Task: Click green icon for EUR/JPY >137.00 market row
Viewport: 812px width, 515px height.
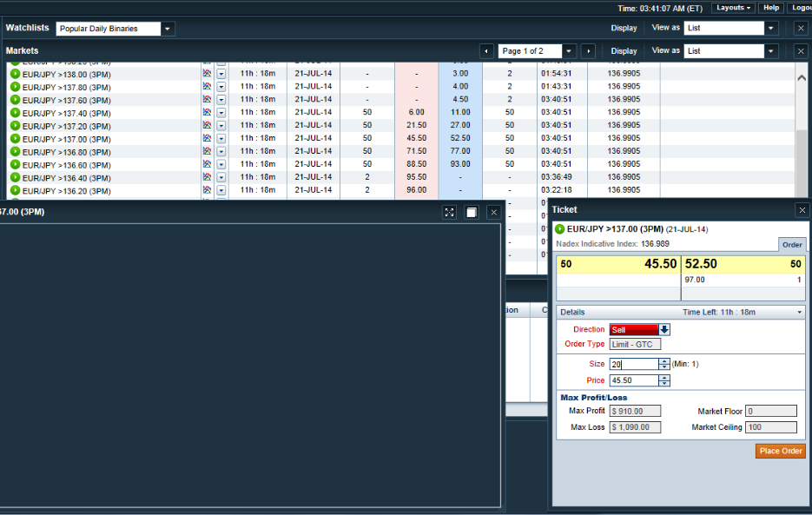Action: pos(15,139)
